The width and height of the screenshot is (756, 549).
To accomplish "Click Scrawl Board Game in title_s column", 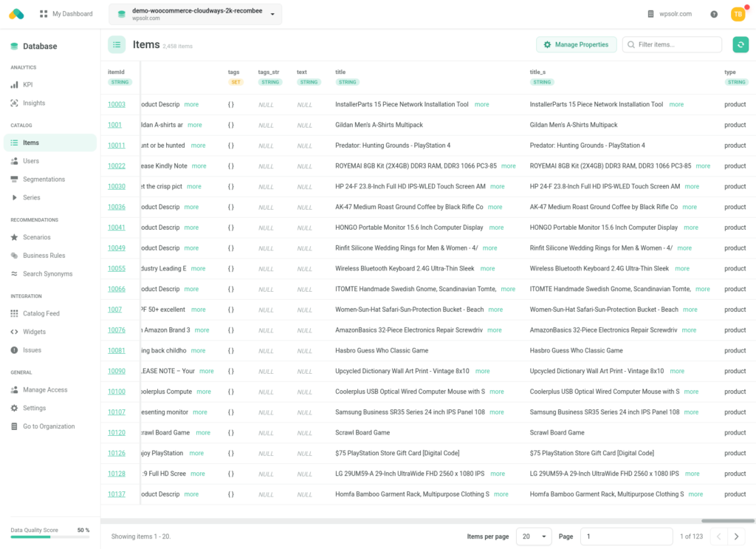I will pyautogui.click(x=557, y=433).
